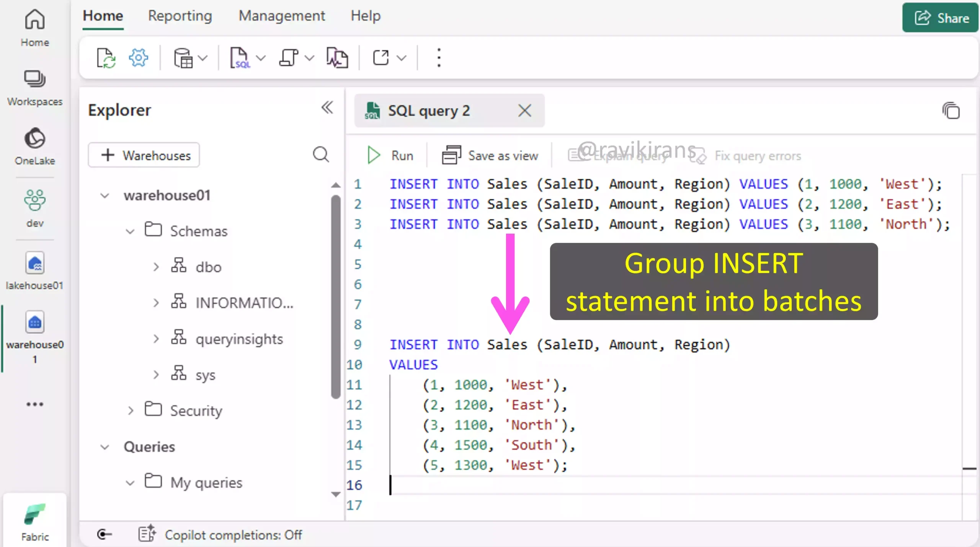
Task: Select the dbo schema label
Action: coord(209,267)
